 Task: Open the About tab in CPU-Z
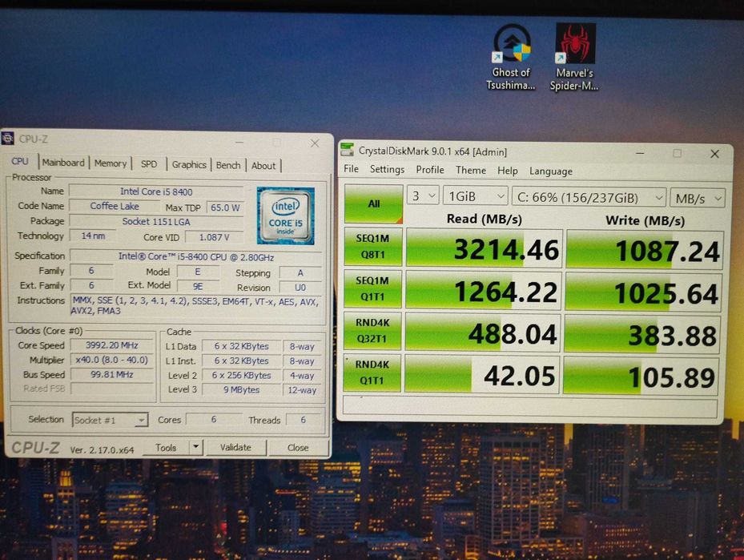click(263, 165)
